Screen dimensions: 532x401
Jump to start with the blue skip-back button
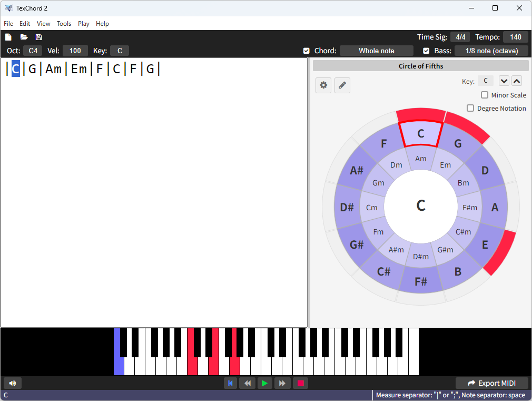pos(230,383)
